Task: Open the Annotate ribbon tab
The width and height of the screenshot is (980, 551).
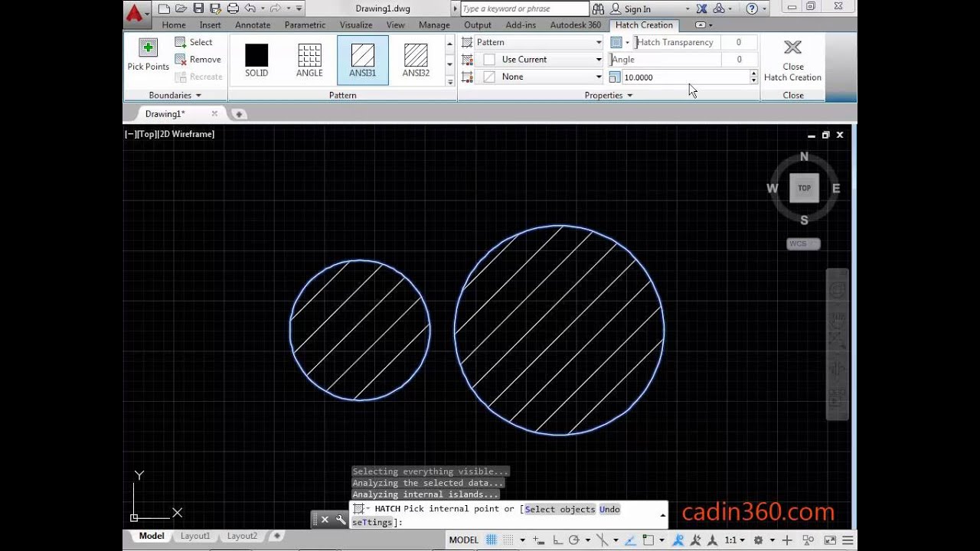Action: [253, 25]
